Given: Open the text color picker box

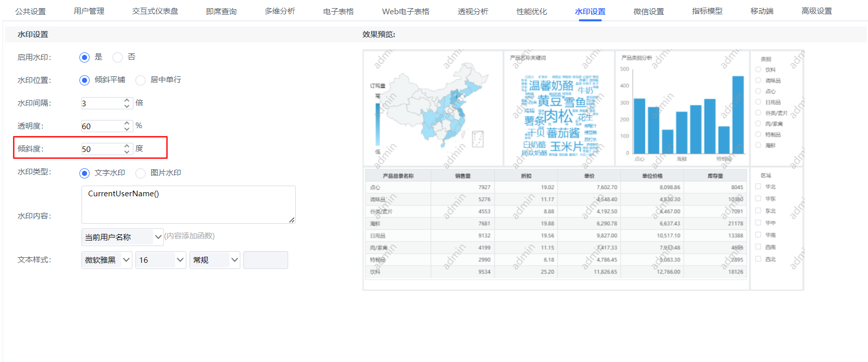Looking at the screenshot, I should tap(266, 260).
